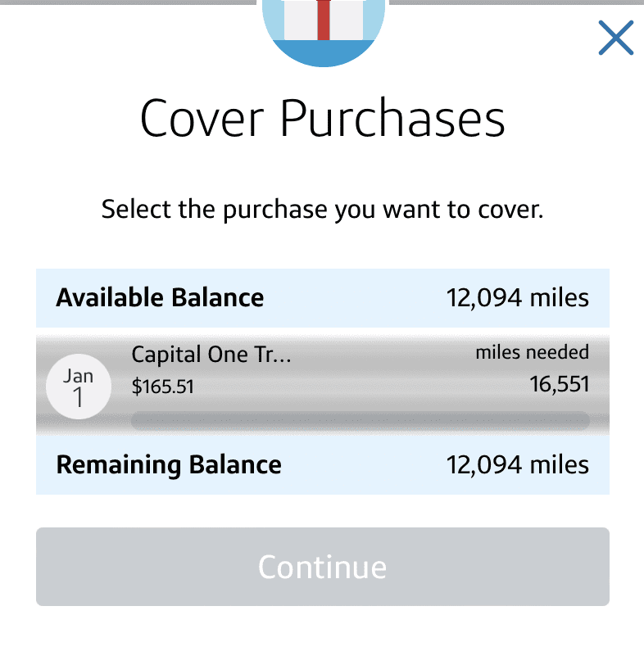Click the Available Balance row background
The image size is (644, 665).
(x=323, y=298)
